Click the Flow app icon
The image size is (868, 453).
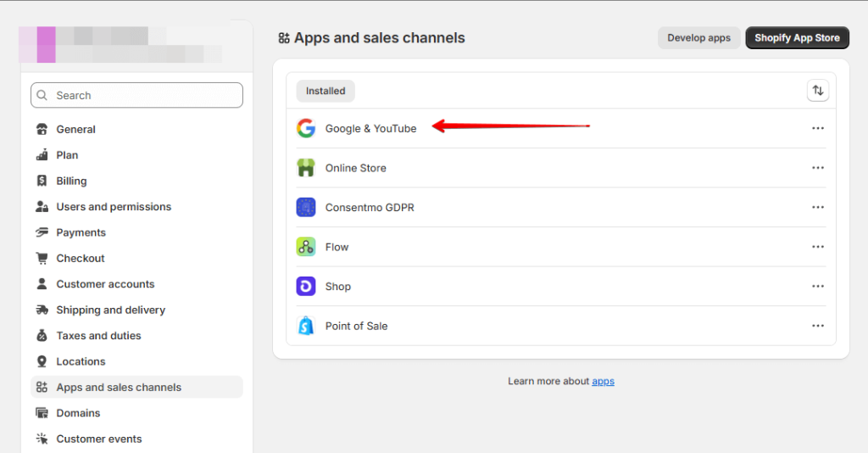tap(305, 247)
